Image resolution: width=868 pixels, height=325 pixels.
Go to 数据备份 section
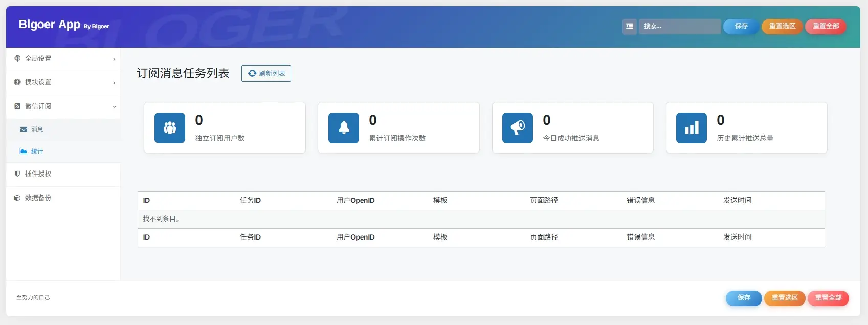(x=63, y=198)
